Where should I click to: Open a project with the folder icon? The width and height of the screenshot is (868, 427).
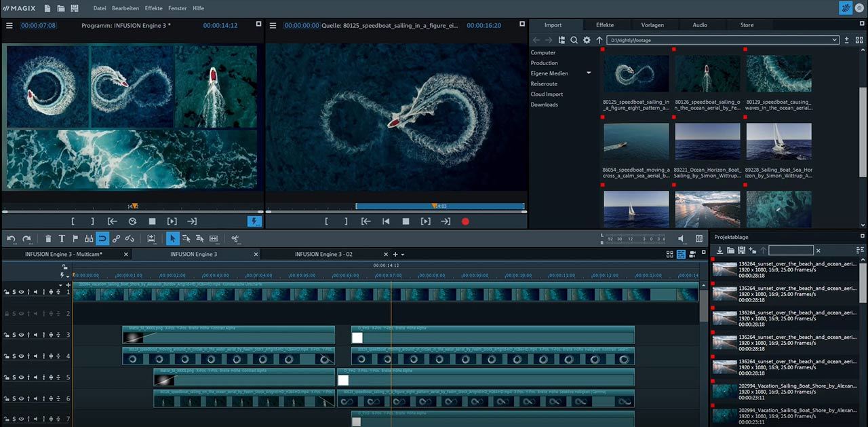point(61,8)
